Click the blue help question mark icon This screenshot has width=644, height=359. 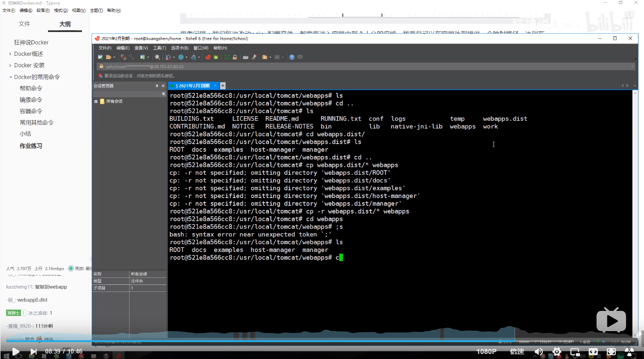coord(292,57)
